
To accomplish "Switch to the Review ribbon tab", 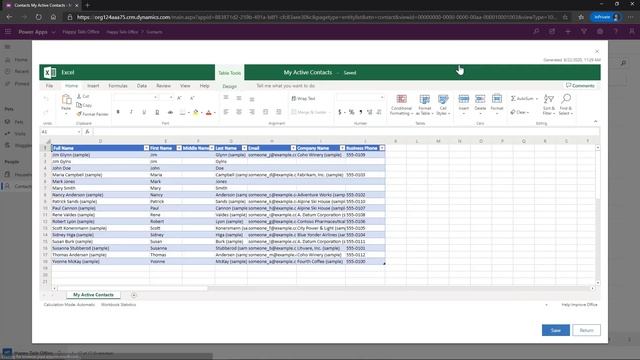I will [163, 86].
